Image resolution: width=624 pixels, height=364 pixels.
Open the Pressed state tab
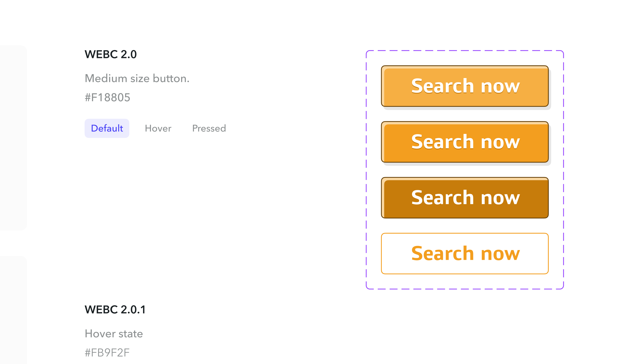click(x=209, y=128)
